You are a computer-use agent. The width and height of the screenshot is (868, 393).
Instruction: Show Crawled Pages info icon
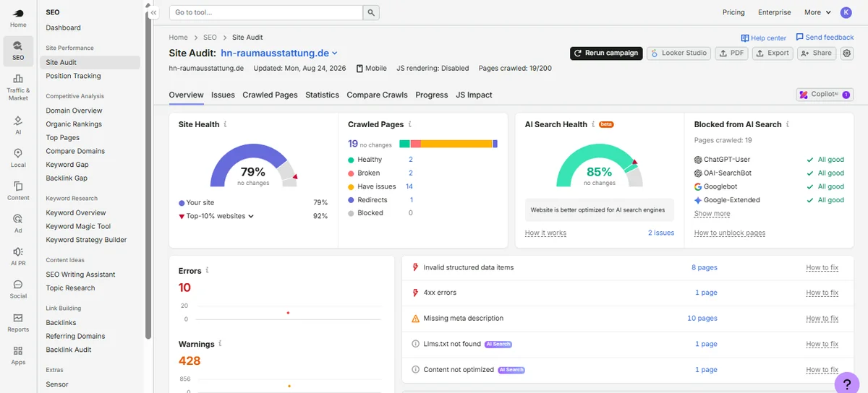point(410,124)
